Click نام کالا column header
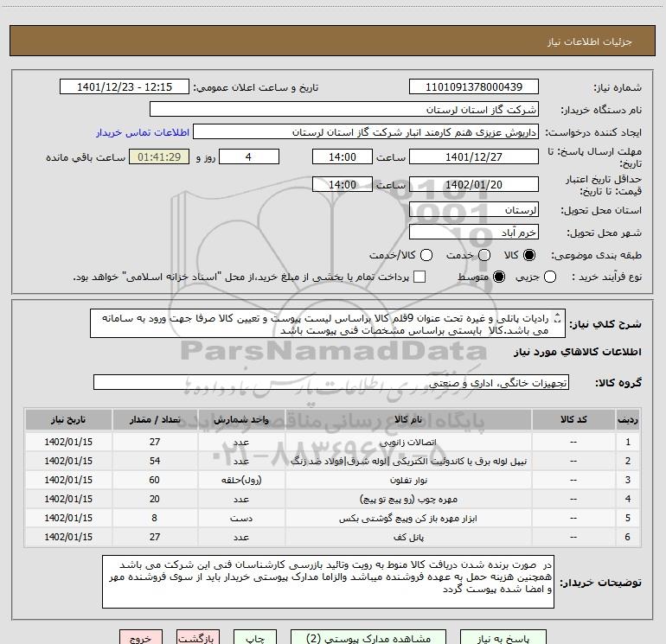Image resolution: width=666 pixels, height=644 pixels. (x=408, y=420)
